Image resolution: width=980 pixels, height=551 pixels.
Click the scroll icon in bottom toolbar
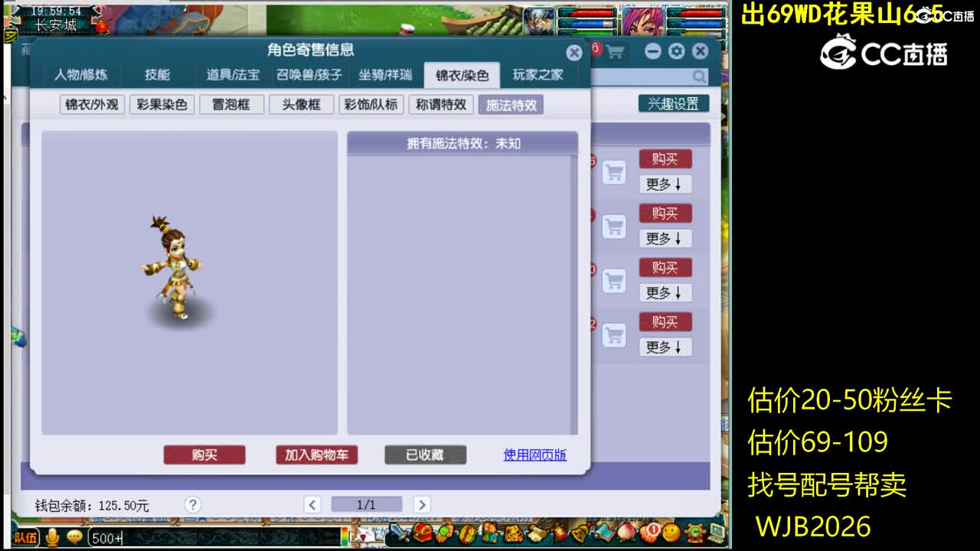click(x=538, y=533)
